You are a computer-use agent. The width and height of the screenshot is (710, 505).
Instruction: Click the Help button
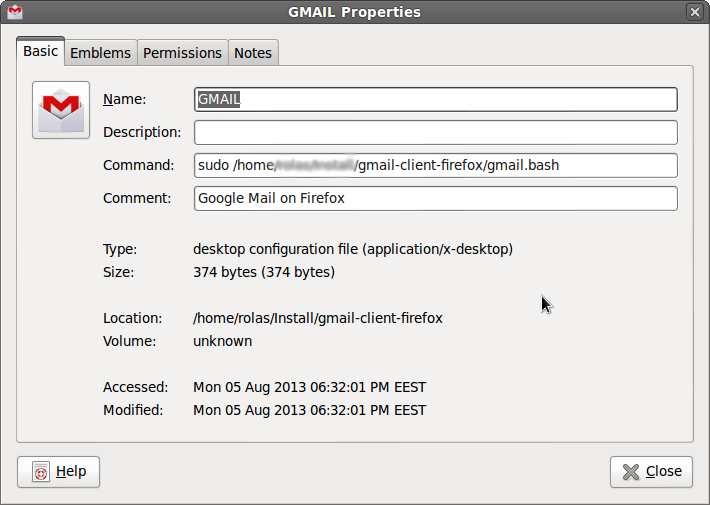tap(58, 472)
